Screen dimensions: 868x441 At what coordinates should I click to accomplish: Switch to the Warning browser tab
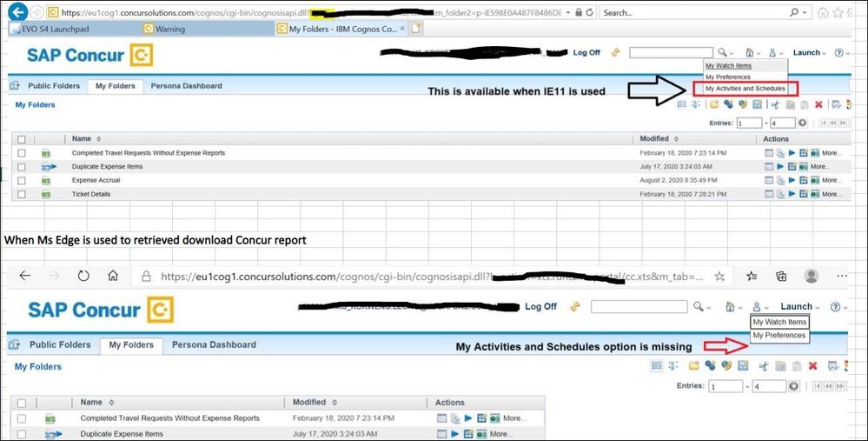pyautogui.click(x=170, y=29)
